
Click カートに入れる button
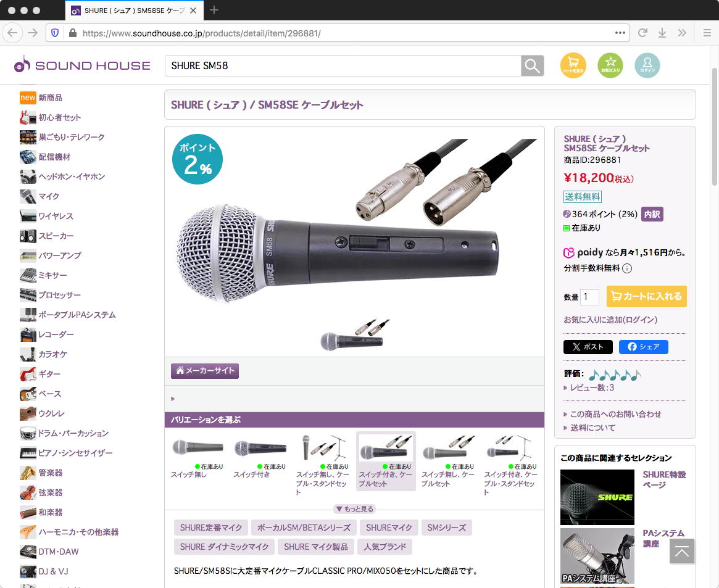point(647,296)
